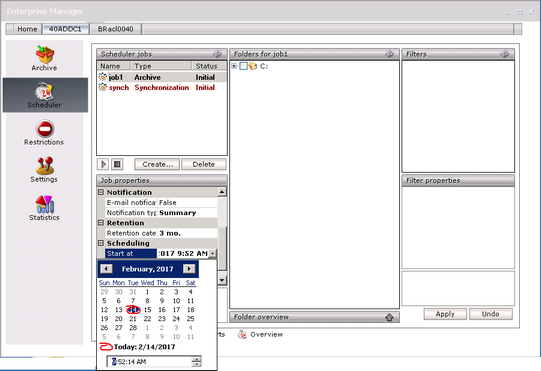Viewport: 541px width, 371px height.
Task: Pick February 10 in the calendar
Action: (x=176, y=301)
